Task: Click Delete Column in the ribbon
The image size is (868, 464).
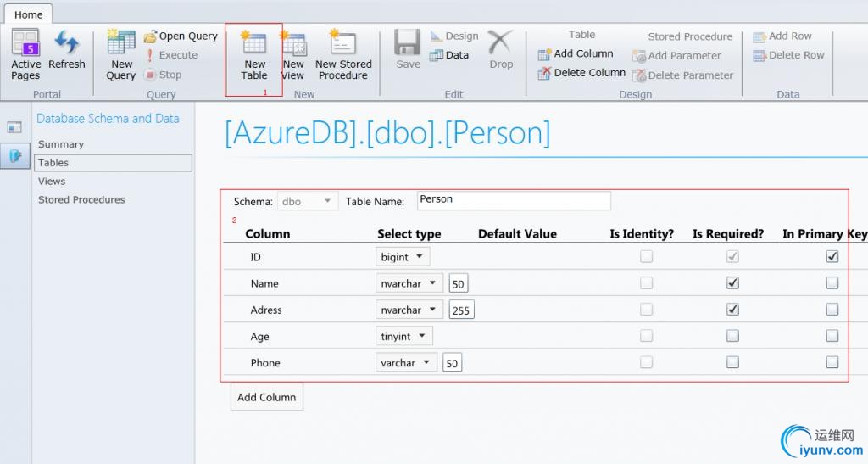Action: (x=581, y=73)
